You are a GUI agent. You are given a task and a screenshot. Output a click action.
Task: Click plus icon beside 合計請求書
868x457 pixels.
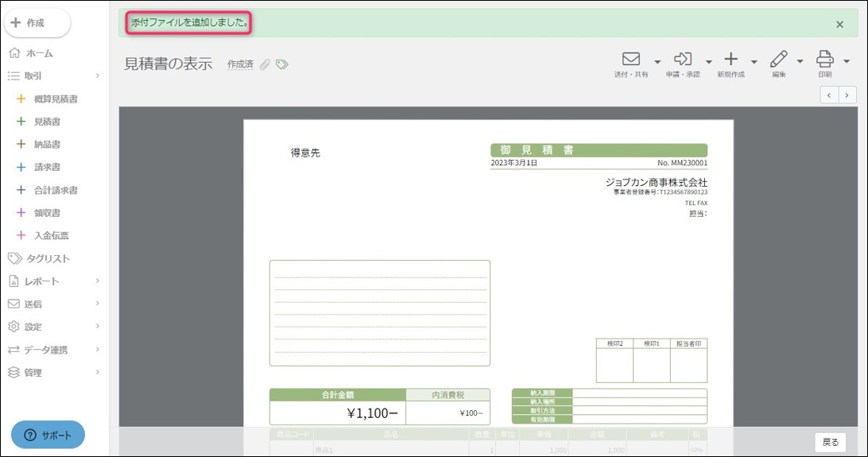tap(21, 190)
